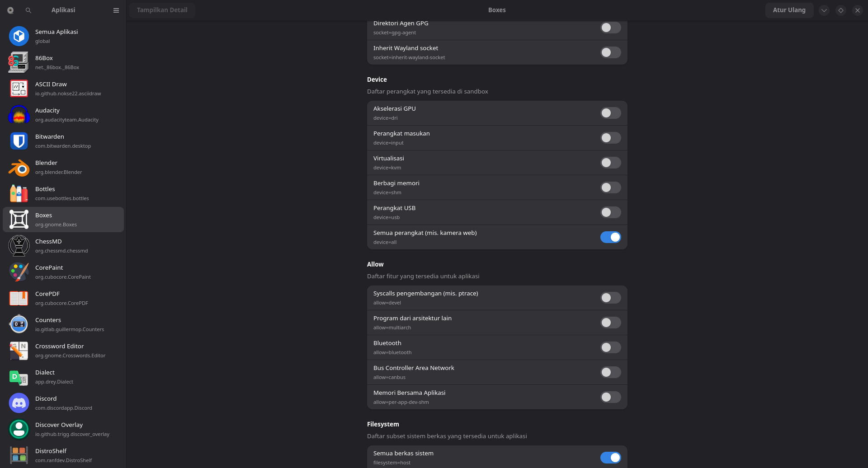Pick the ChessMD app icon
This screenshot has width=868, height=468.
tap(19, 246)
